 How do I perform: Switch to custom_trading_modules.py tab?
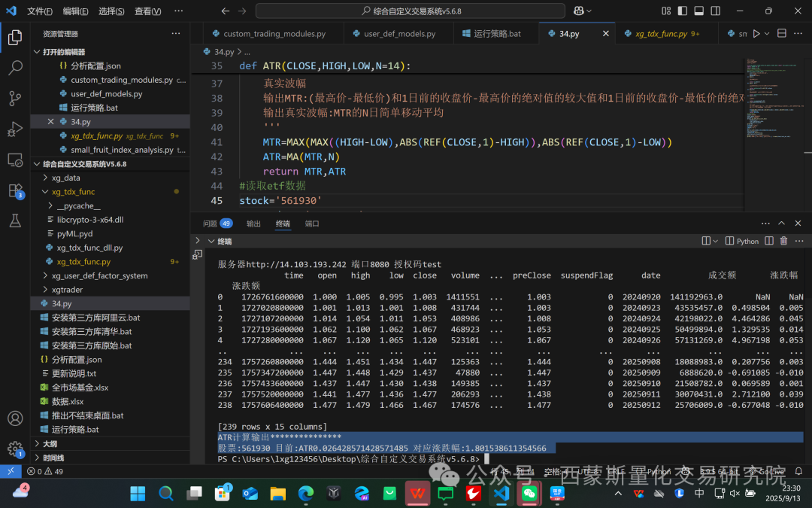[274, 34]
